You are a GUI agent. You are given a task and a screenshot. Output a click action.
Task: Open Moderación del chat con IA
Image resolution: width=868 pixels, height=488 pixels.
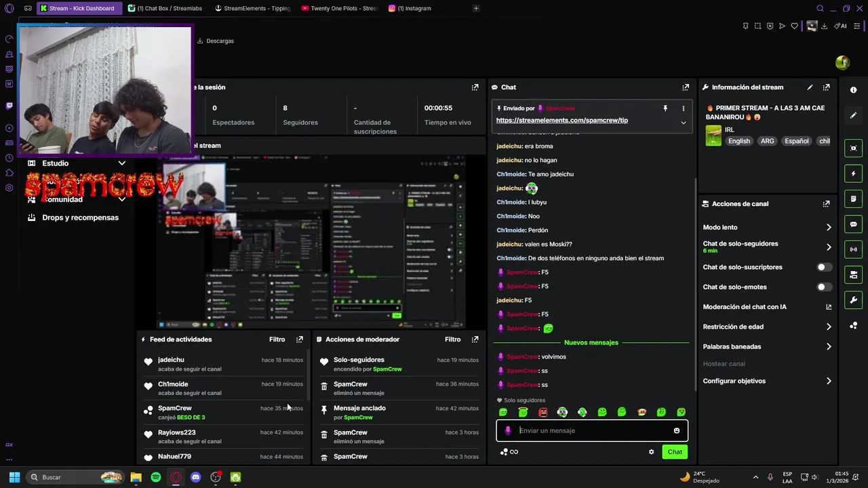click(x=767, y=307)
